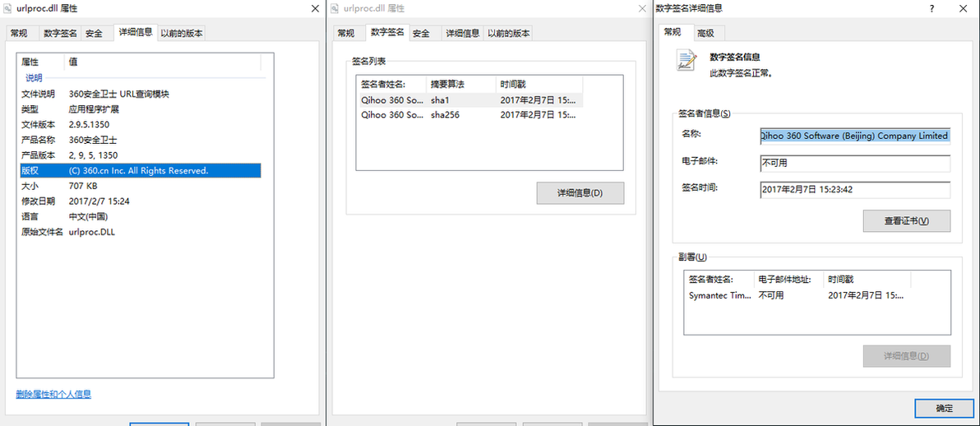Image resolution: width=980 pixels, height=426 pixels.
Task: Select the 安全 tab in first window
Action: coord(95,34)
